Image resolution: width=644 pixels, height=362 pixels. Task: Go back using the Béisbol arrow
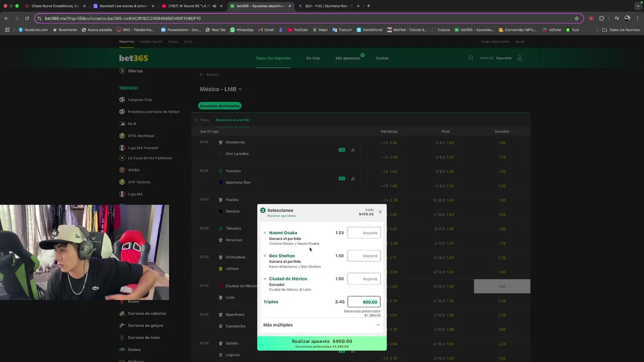[x=202, y=74]
